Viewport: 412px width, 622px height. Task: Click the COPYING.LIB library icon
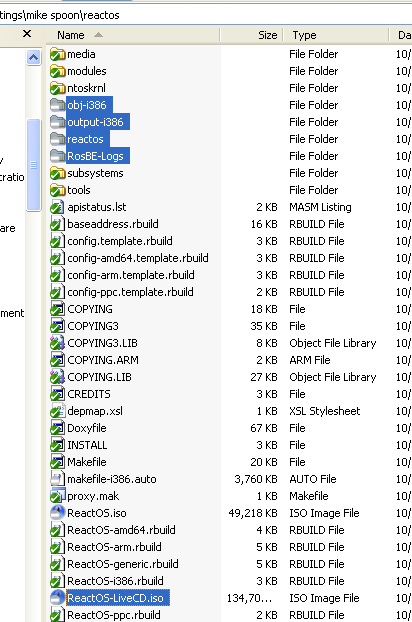(x=57, y=377)
